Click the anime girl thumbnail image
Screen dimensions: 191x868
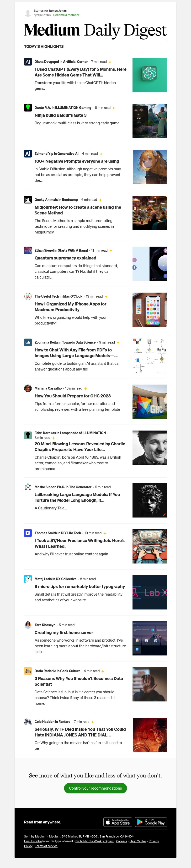pos(149,167)
